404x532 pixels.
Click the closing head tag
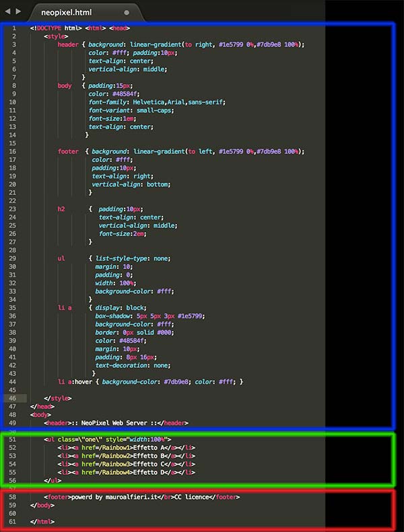pos(42,406)
